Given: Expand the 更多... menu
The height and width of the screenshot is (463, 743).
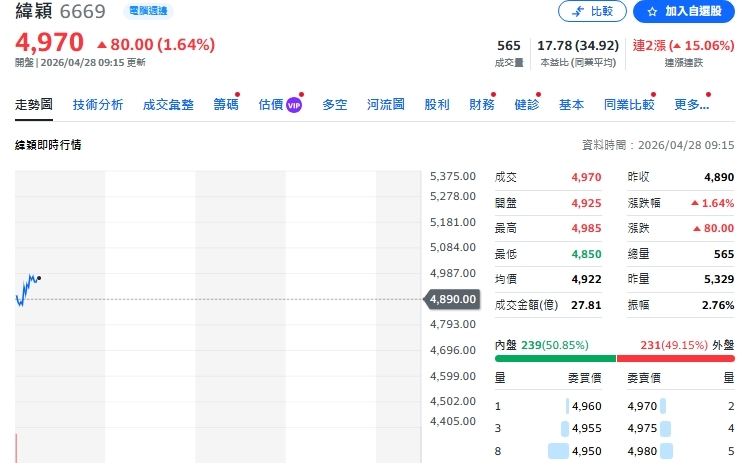Looking at the screenshot, I should [x=691, y=104].
